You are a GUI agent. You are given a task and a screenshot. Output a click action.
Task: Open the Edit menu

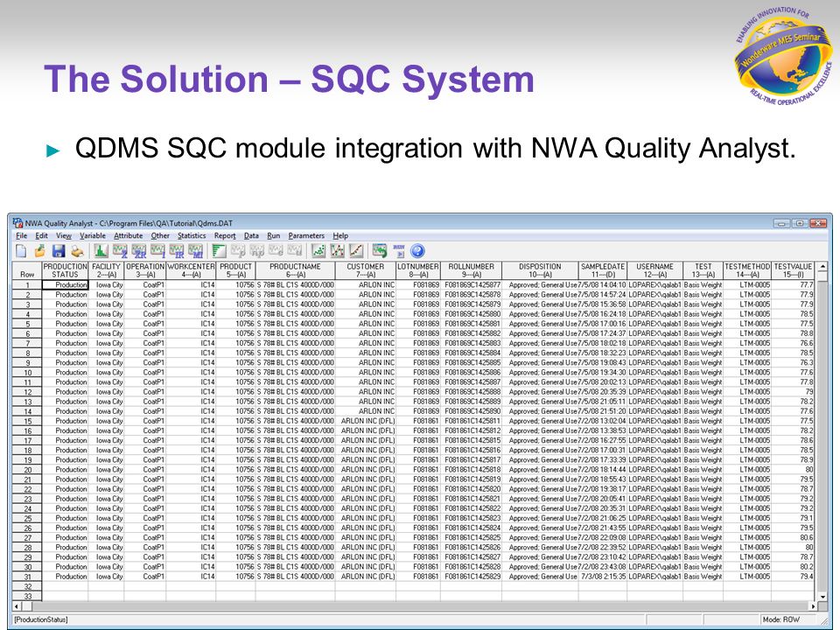pos(42,235)
